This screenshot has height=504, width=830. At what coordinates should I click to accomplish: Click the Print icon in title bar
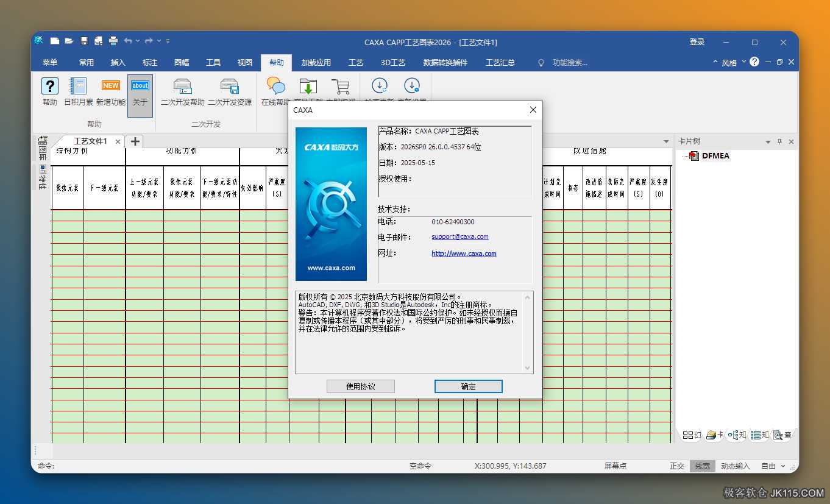(113, 41)
